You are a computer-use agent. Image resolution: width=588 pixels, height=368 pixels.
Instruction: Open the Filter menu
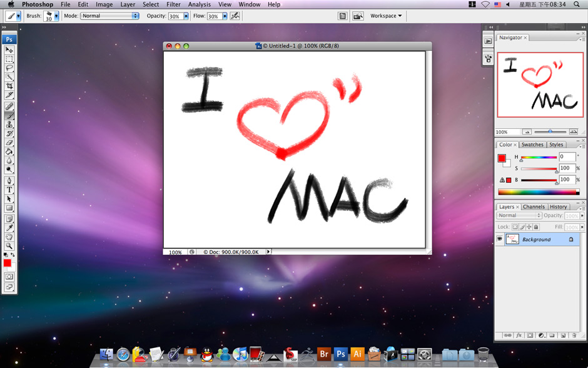173,4
